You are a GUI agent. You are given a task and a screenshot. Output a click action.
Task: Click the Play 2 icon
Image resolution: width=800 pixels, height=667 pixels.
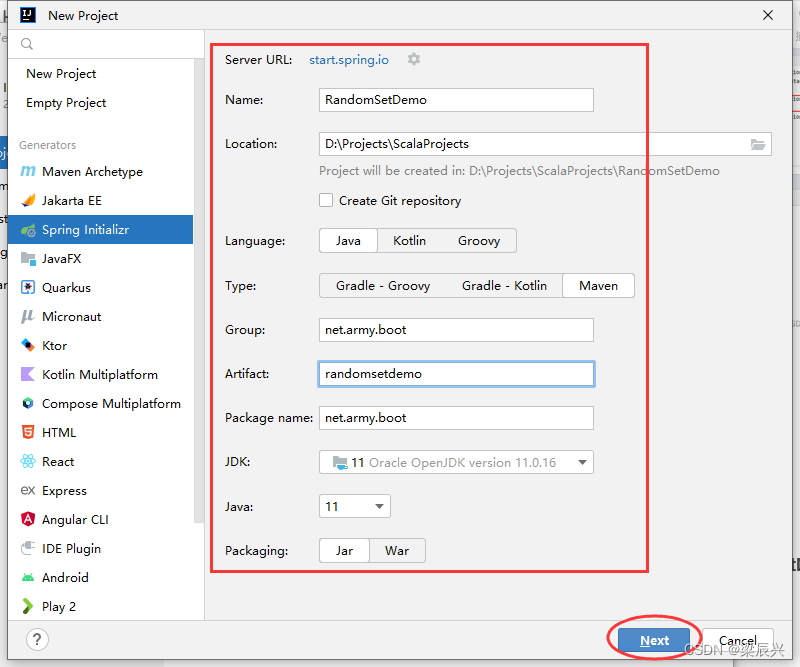click(x=28, y=606)
